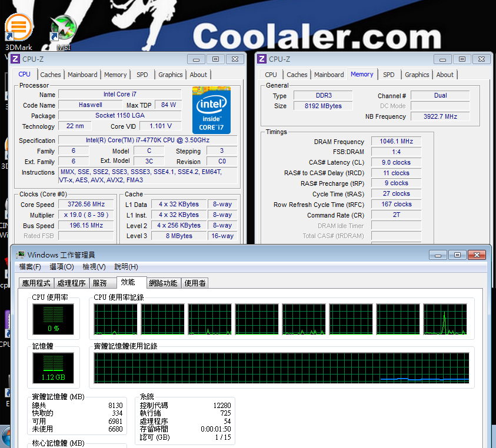Screen dimensions: 496x448
Task: Click the Row Refresh Cycle Time value 167 clocks
Action: point(396,204)
